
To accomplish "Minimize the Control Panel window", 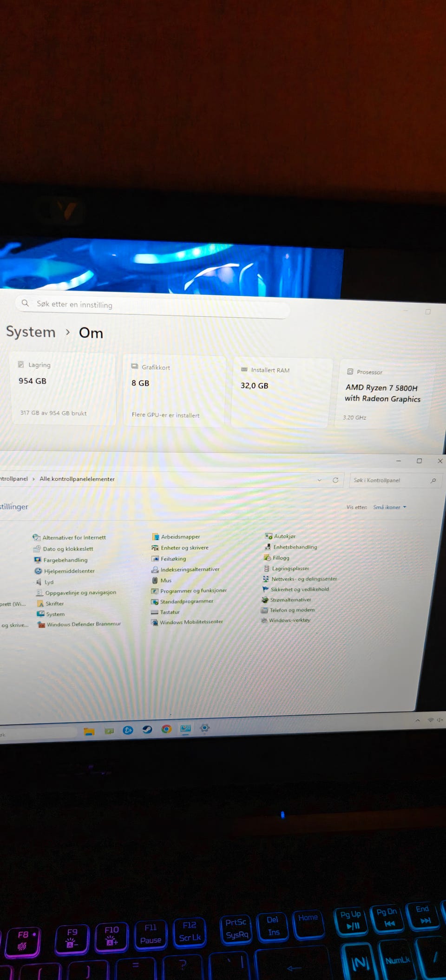I will coord(398,461).
